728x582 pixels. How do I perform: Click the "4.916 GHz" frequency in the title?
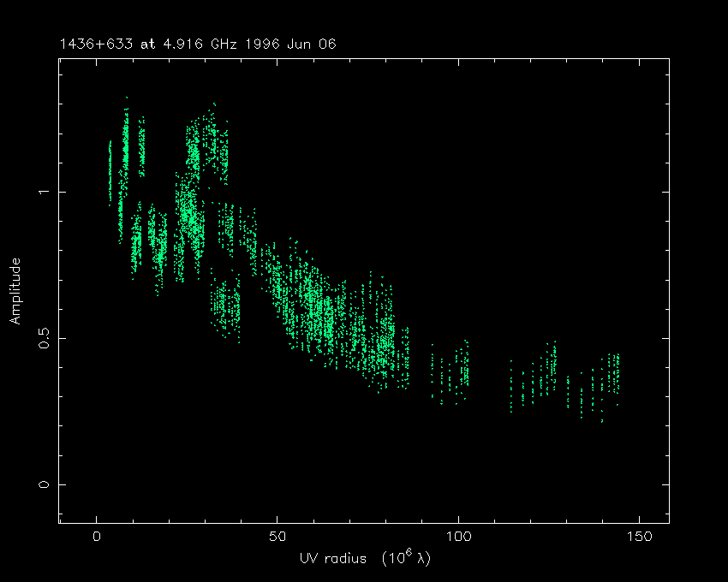pos(191,44)
